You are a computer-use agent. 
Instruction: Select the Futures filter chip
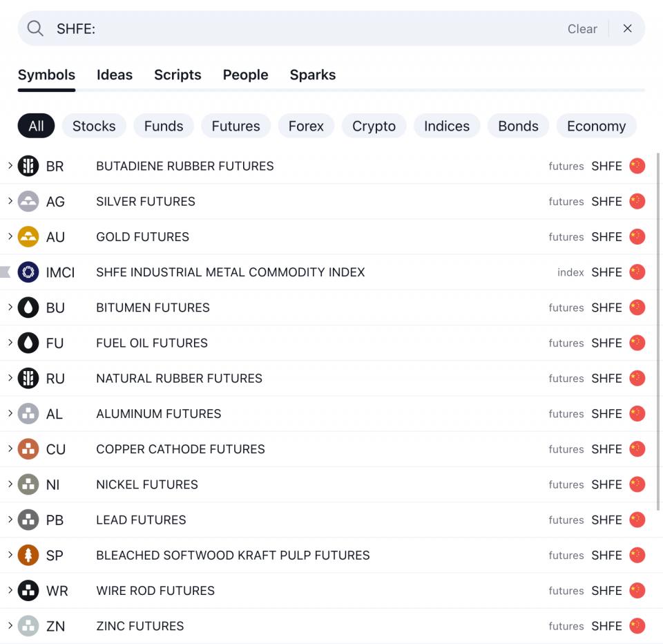(236, 126)
